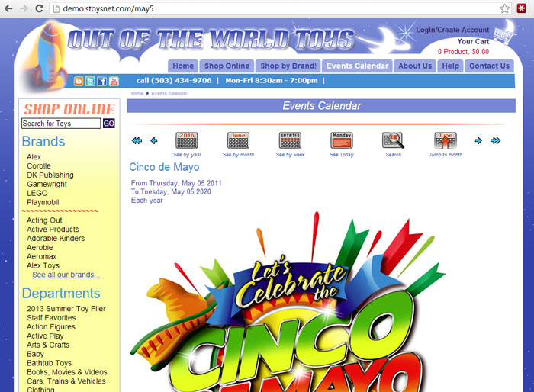This screenshot has height=392, width=534.
Task: Open Cars, Trains & Vehicles department
Action: 66,381
